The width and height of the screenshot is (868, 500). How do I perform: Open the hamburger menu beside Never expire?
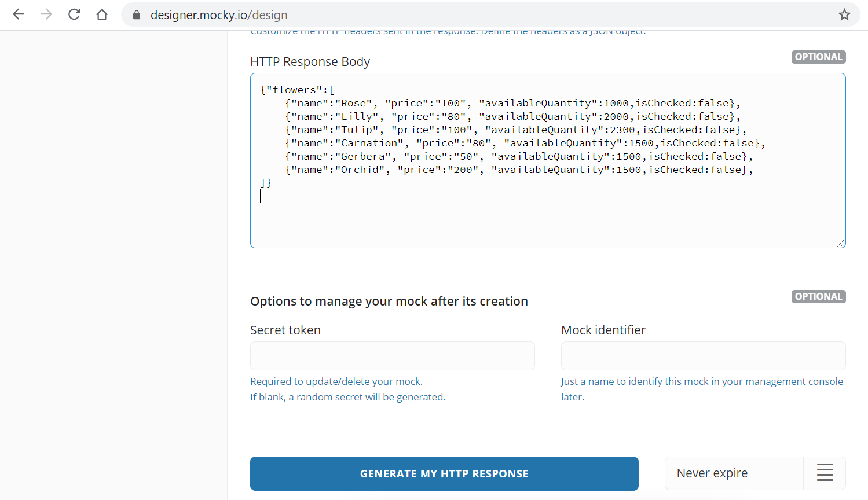[825, 473]
